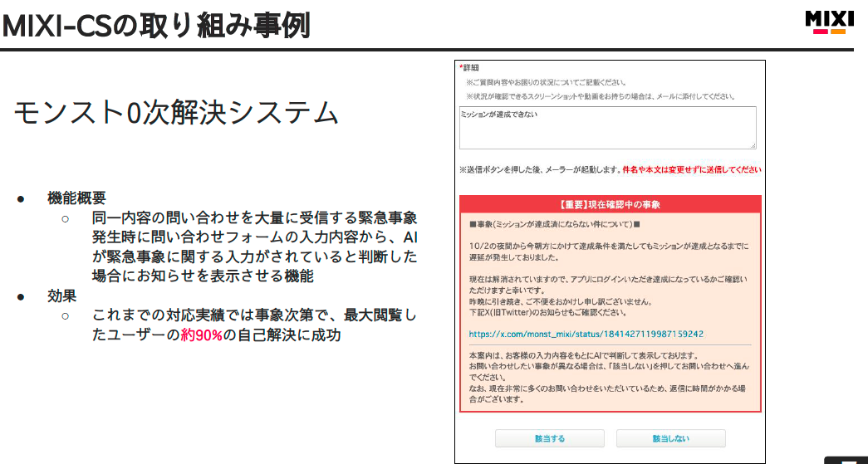The width and height of the screenshot is (868, 464).
Task: Click the 昨晩に引き続き、ご不便をおかけし line
Action: (x=560, y=302)
